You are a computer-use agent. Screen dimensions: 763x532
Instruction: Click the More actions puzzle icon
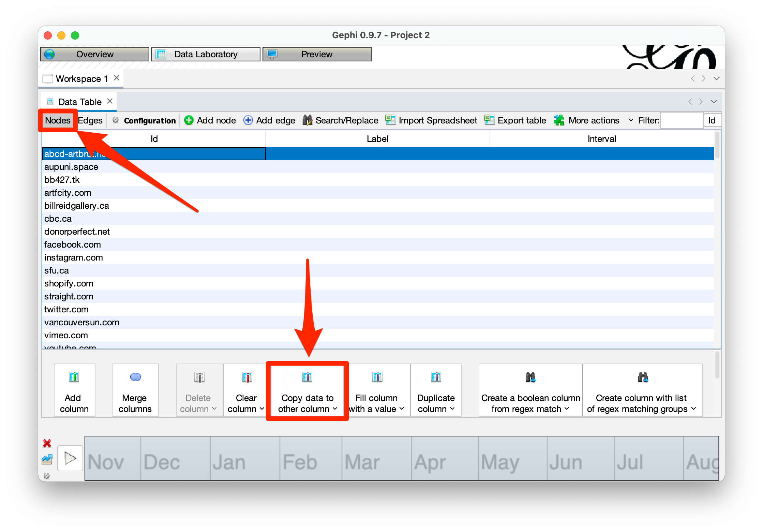(559, 120)
